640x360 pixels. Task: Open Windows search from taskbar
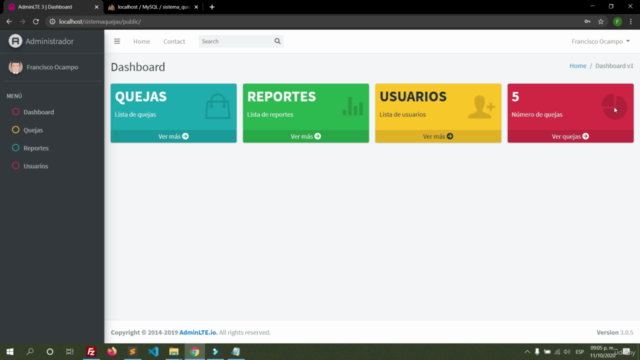(x=30, y=351)
